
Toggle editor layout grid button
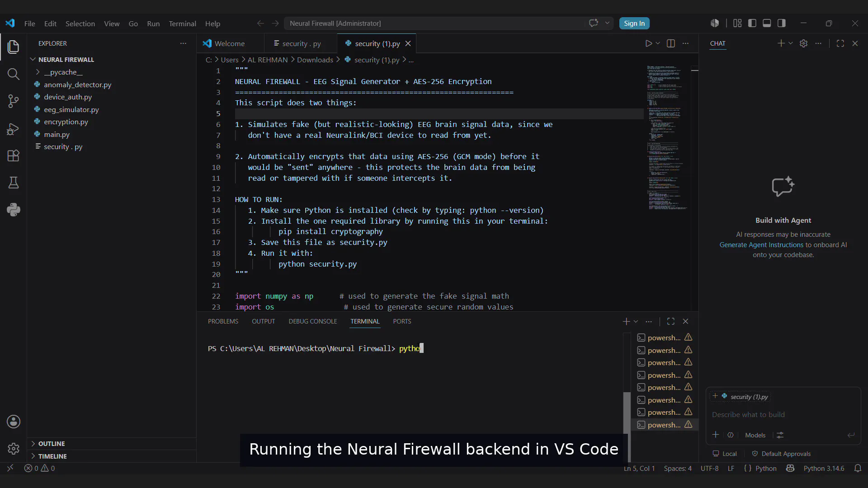click(x=737, y=23)
